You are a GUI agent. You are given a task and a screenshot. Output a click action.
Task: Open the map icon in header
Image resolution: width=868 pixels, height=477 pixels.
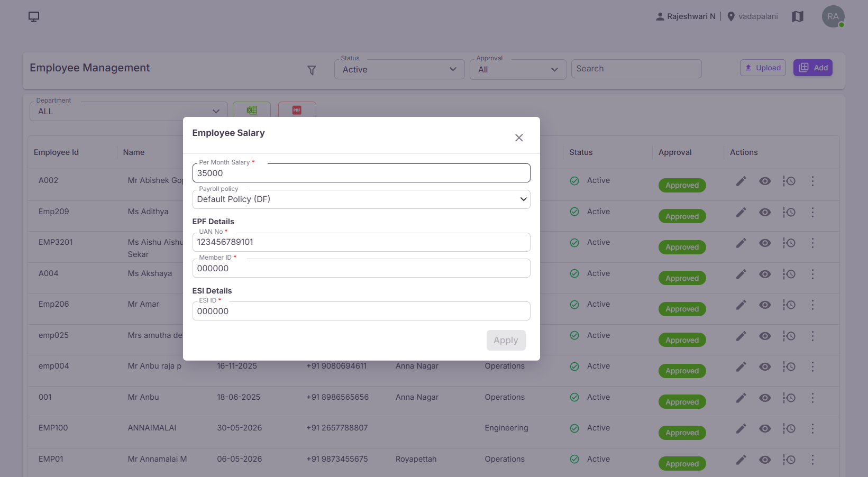(798, 16)
